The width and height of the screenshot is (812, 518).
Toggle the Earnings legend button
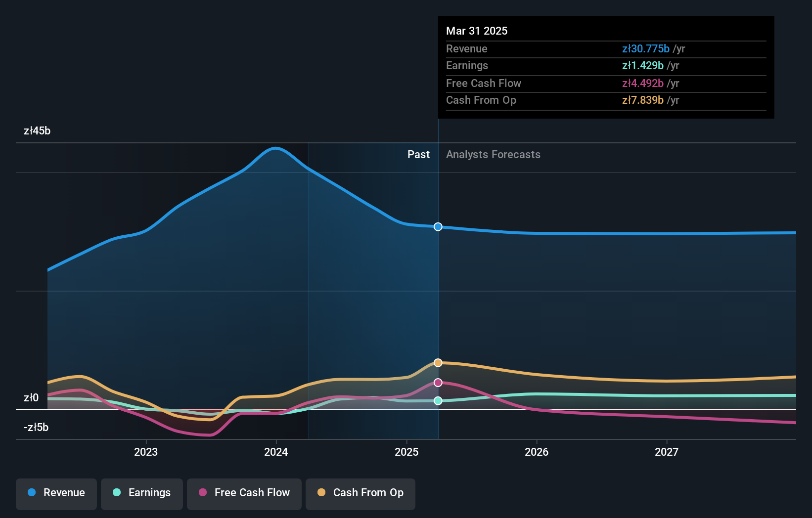click(x=142, y=494)
